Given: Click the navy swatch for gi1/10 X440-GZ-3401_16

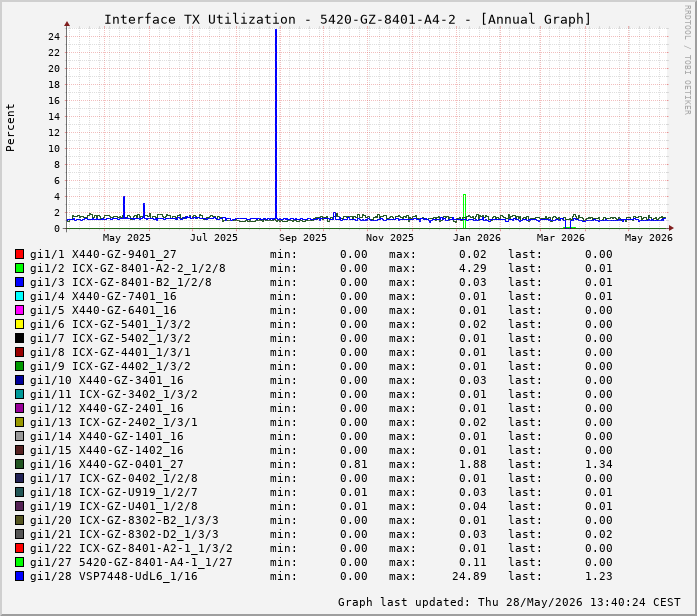Looking at the screenshot, I should [x=19, y=380].
